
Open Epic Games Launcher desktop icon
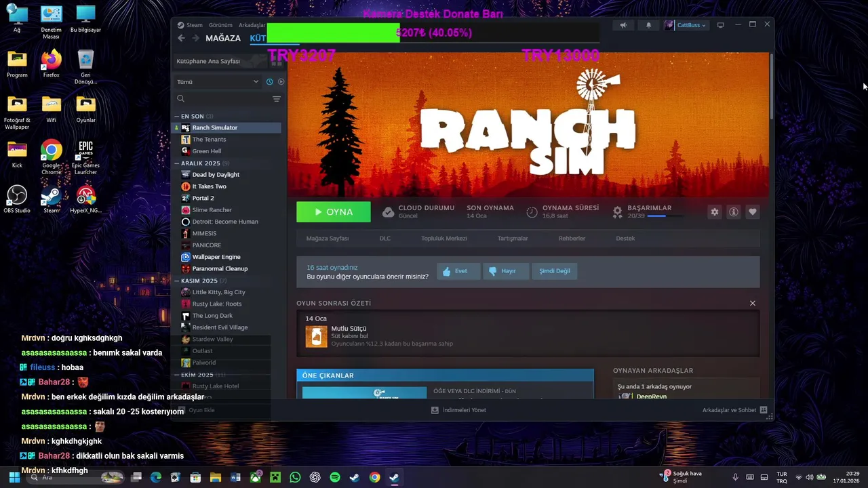coord(85,157)
